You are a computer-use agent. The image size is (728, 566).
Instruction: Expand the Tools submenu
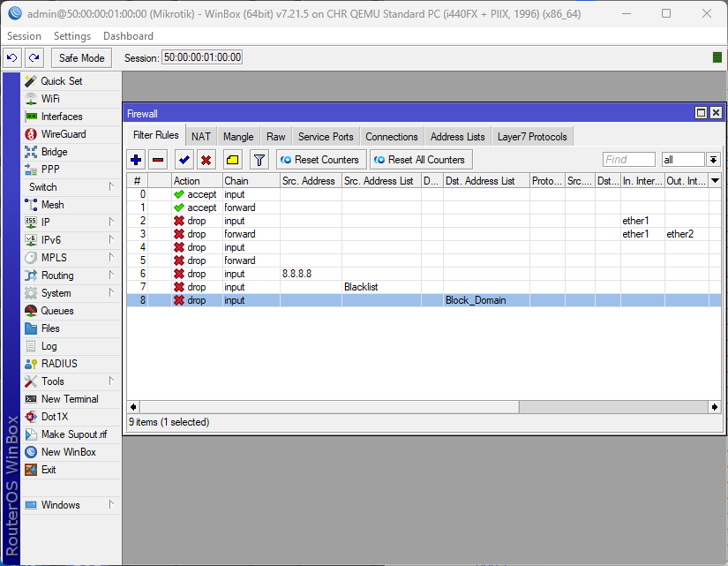pos(71,381)
